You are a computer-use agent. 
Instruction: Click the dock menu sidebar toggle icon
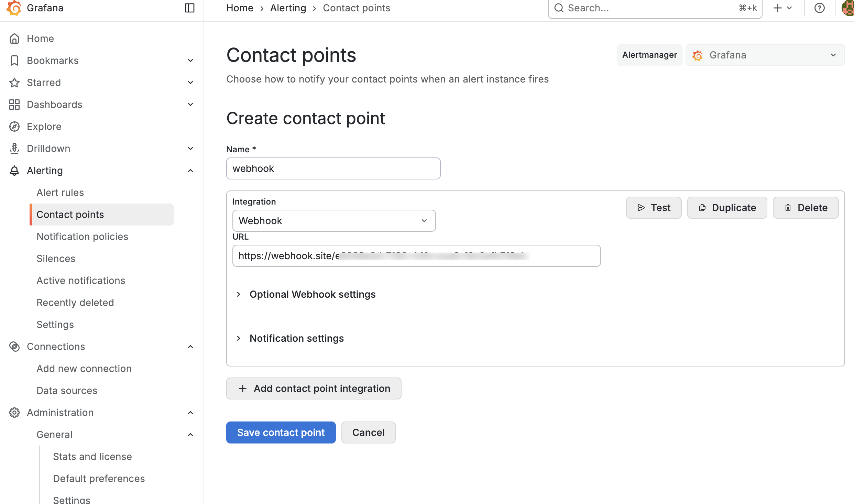pyautogui.click(x=189, y=8)
